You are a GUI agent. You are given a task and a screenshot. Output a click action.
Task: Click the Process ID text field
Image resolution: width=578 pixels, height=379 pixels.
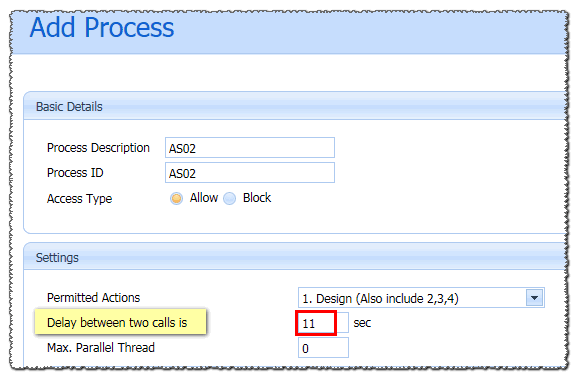tap(250, 173)
